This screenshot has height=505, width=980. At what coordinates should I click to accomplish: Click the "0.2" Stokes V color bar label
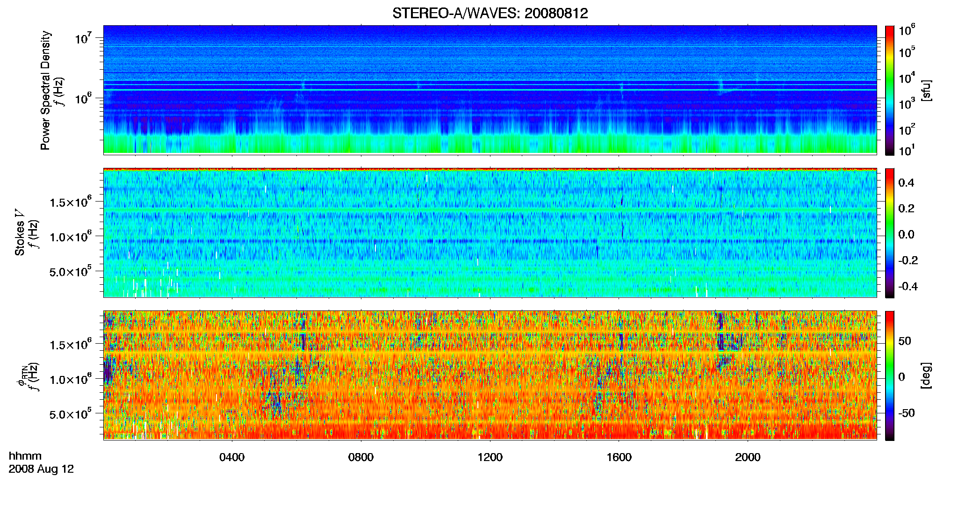click(906, 209)
